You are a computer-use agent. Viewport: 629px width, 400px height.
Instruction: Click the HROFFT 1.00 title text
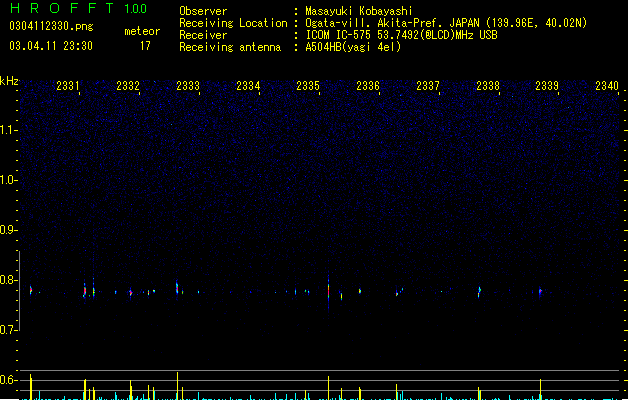[x=79, y=8]
